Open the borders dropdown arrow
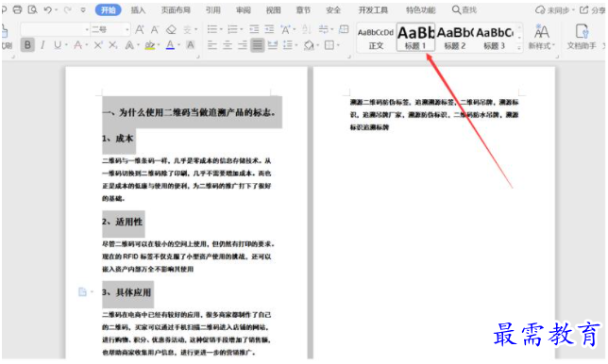608x364 pixels. pos(339,45)
